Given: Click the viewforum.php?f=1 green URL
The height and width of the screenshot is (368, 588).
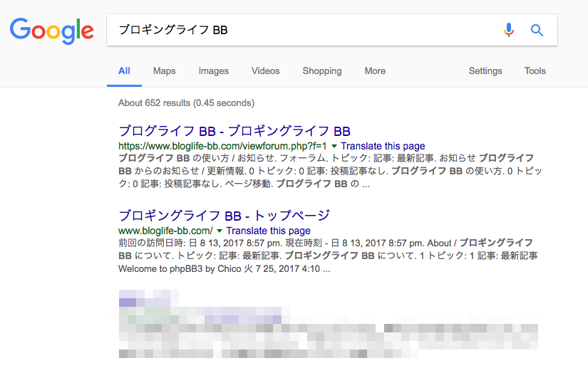Looking at the screenshot, I should point(222,146).
